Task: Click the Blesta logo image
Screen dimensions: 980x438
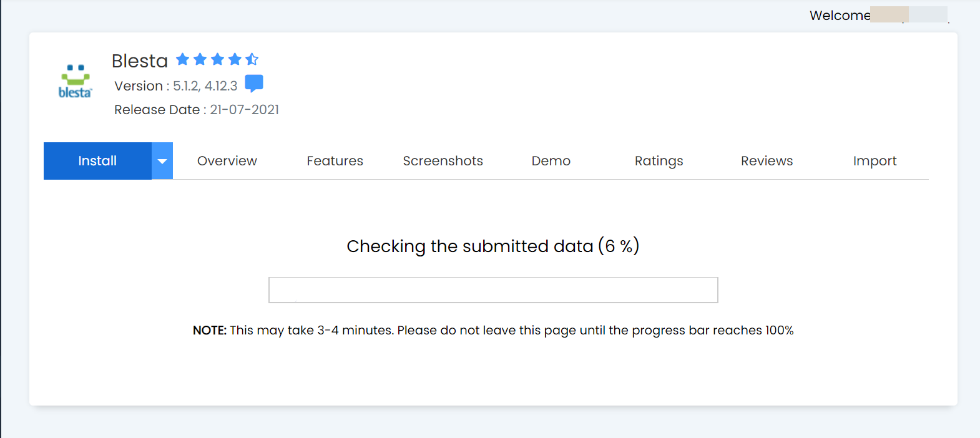Action: pos(75,81)
